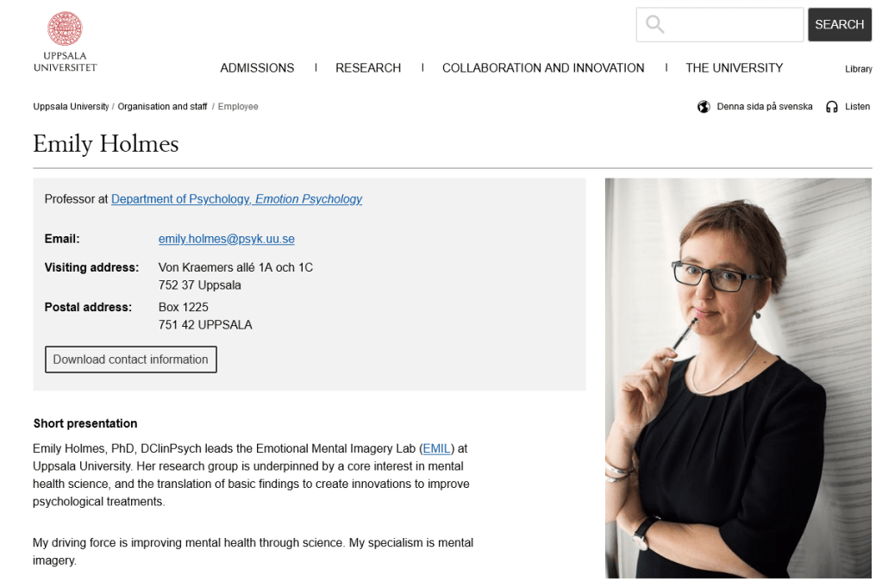This screenshot has width=882, height=588.
Task: Click Download contact information button
Action: [130, 360]
